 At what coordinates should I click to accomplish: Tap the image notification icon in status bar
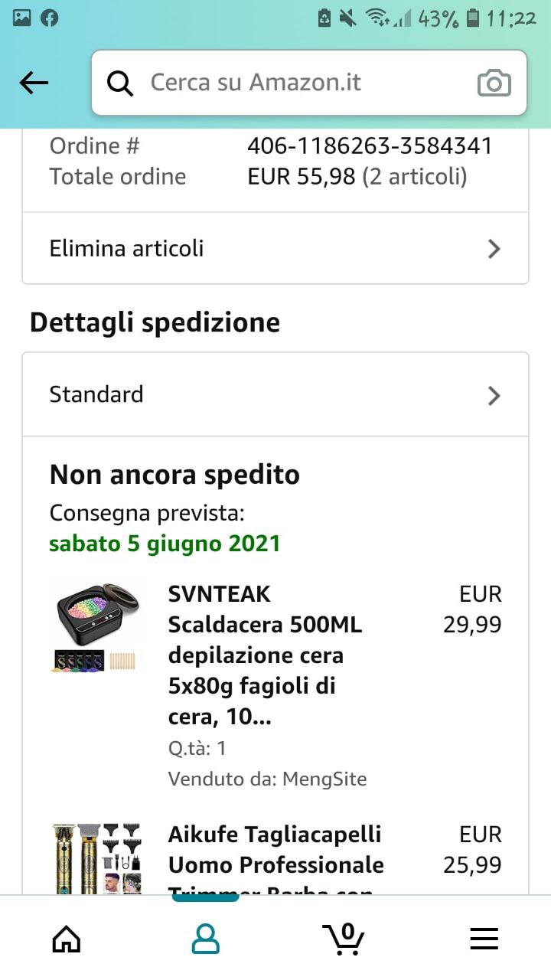pos(22,18)
